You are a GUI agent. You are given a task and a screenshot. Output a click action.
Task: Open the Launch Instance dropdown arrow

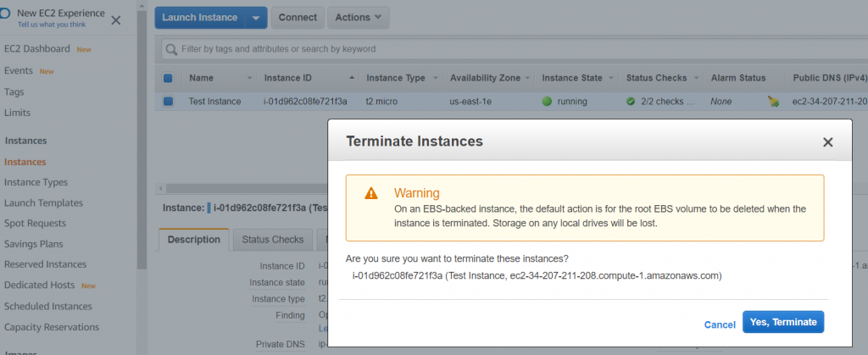255,18
